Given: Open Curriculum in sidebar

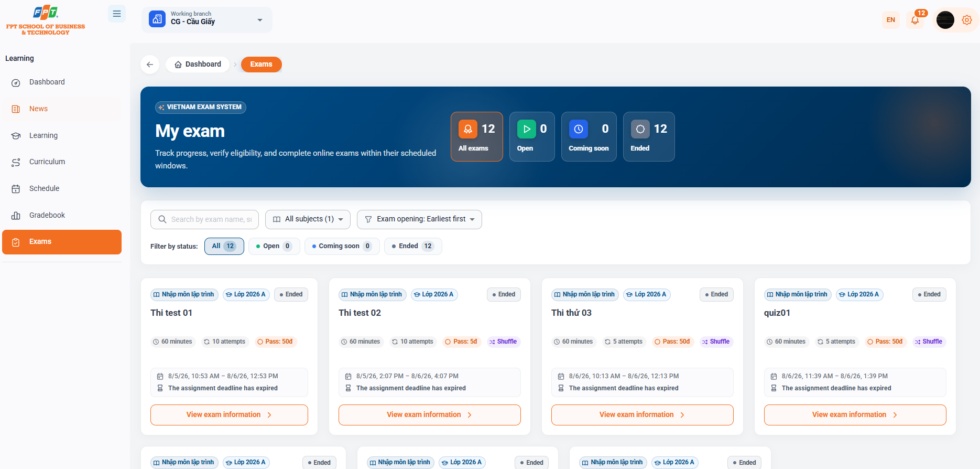Looking at the screenshot, I should pos(62,162).
